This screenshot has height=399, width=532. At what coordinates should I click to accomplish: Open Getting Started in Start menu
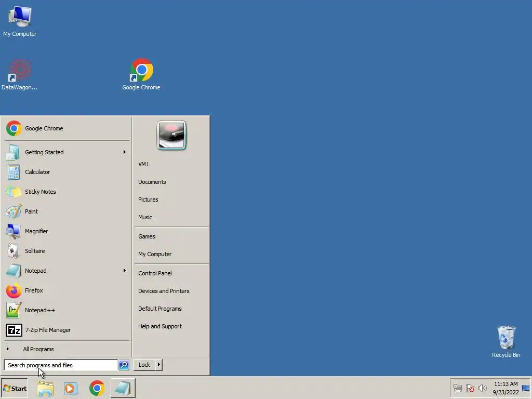[67, 152]
